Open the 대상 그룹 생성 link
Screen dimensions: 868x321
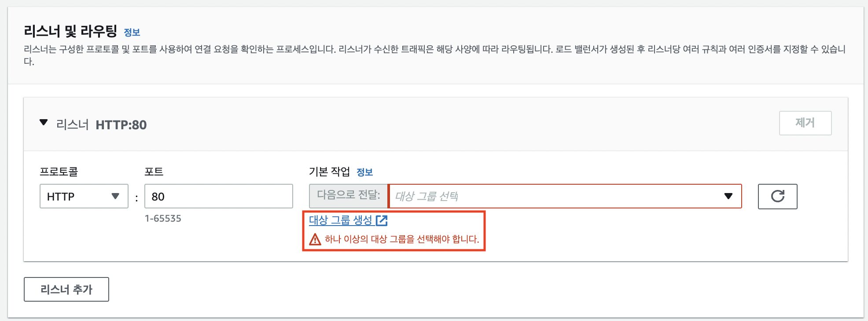[x=340, y=220]
